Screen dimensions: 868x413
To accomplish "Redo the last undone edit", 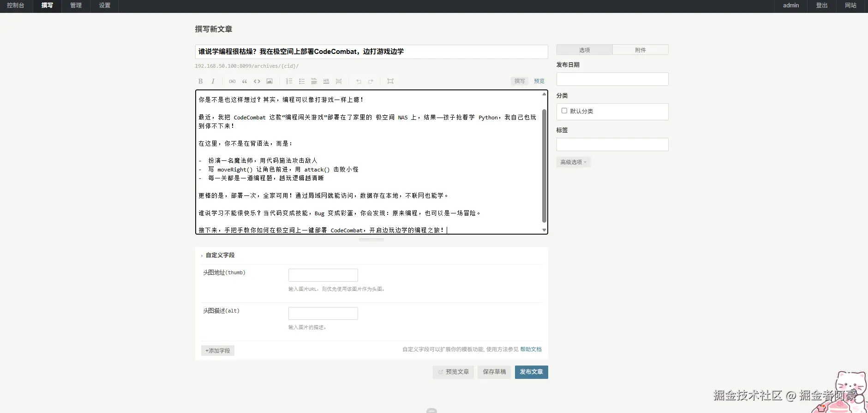I will [x=371, y=81].
